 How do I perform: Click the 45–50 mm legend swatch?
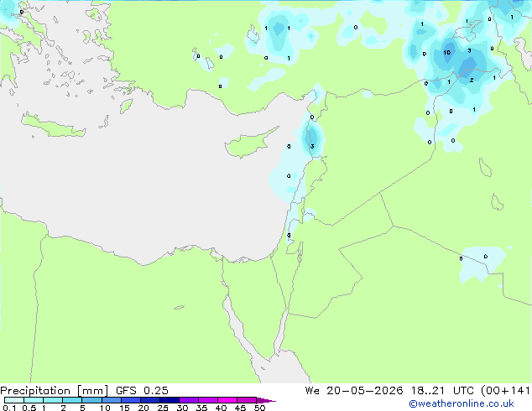(x=247, y=400)
